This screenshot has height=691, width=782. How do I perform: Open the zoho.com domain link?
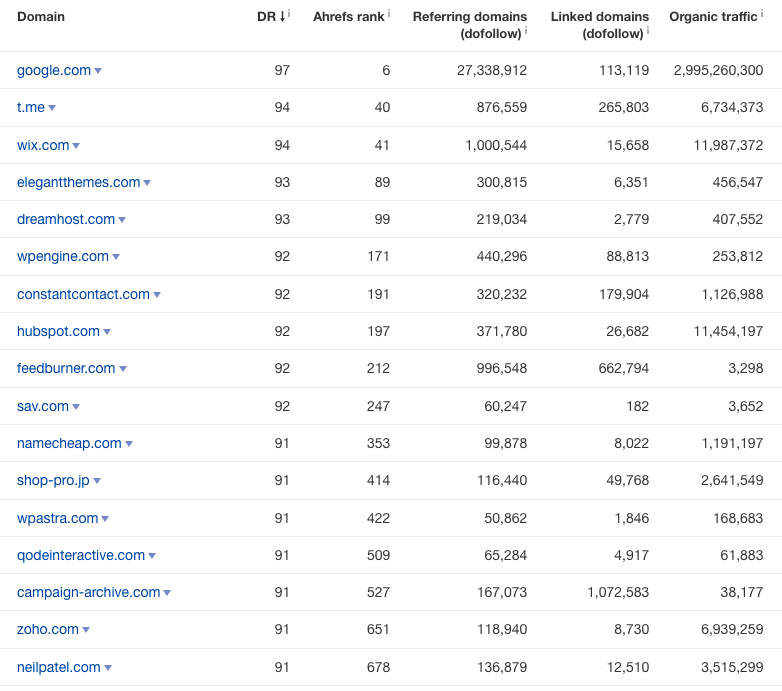48,629
